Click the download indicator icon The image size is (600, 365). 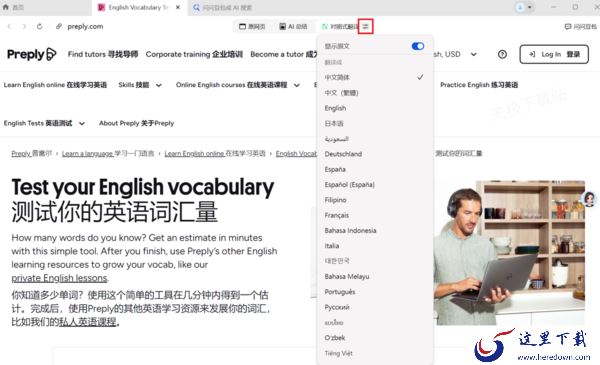click(x=520, y=7)
